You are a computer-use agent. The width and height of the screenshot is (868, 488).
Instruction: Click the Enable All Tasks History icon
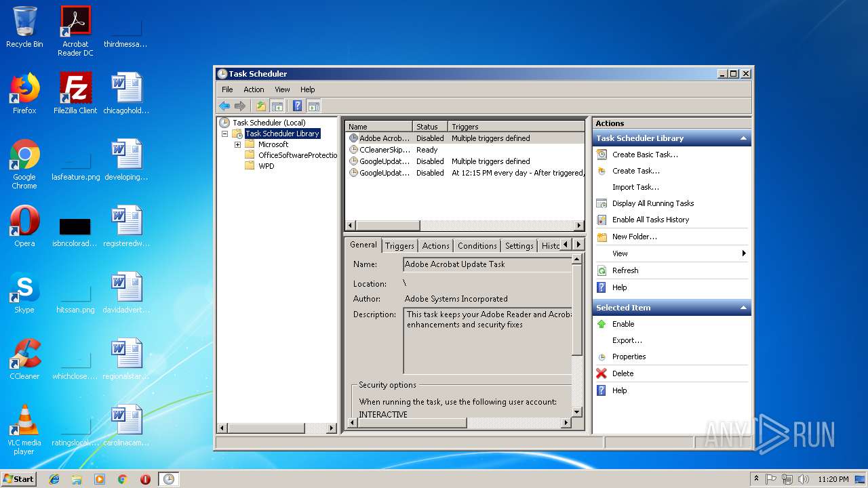pyautogui.click(x=601, y=220)
